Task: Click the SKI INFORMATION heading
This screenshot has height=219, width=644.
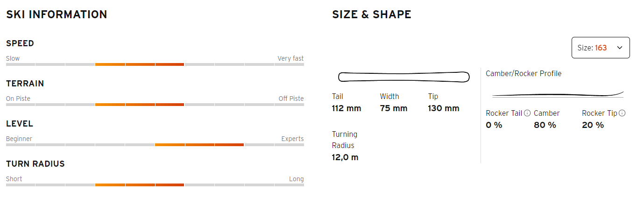Action: click(x=57, y=14)
